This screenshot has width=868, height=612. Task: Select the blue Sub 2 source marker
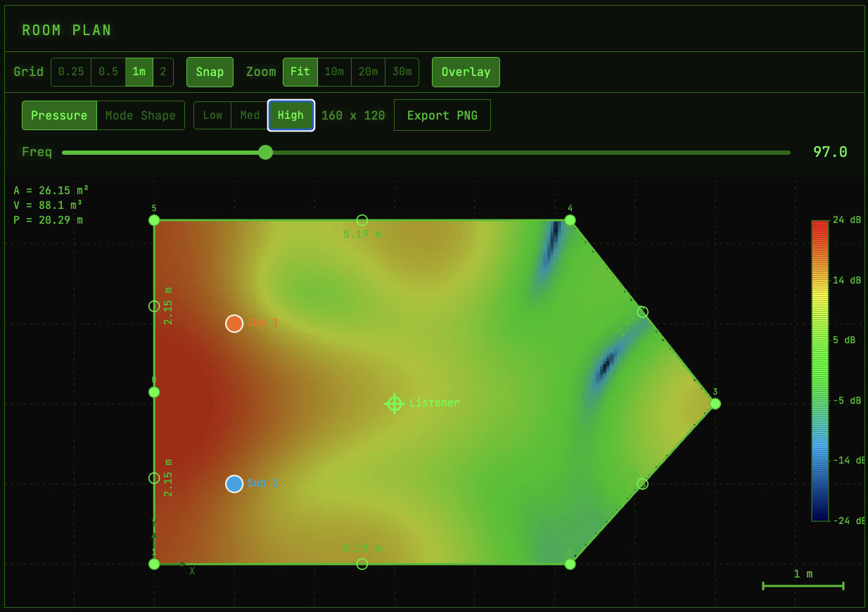pyautogui.click(x=234, y=484)
